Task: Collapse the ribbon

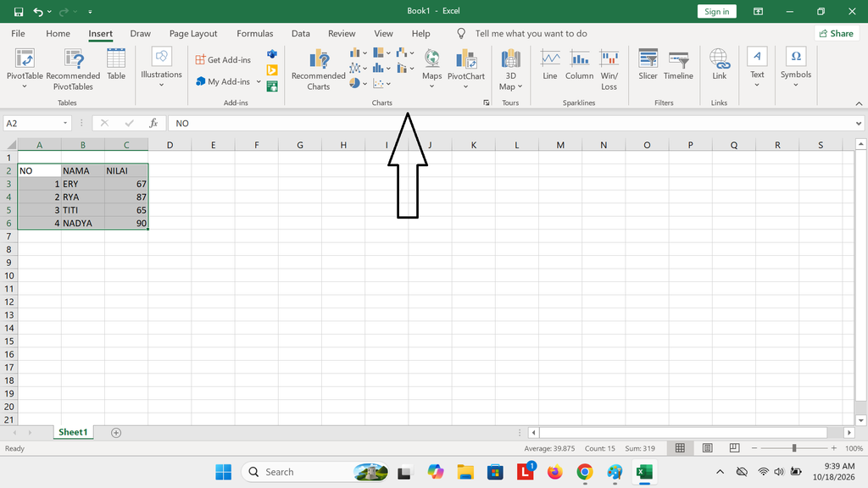Action: pyautogui.click(x=859, y=103)
